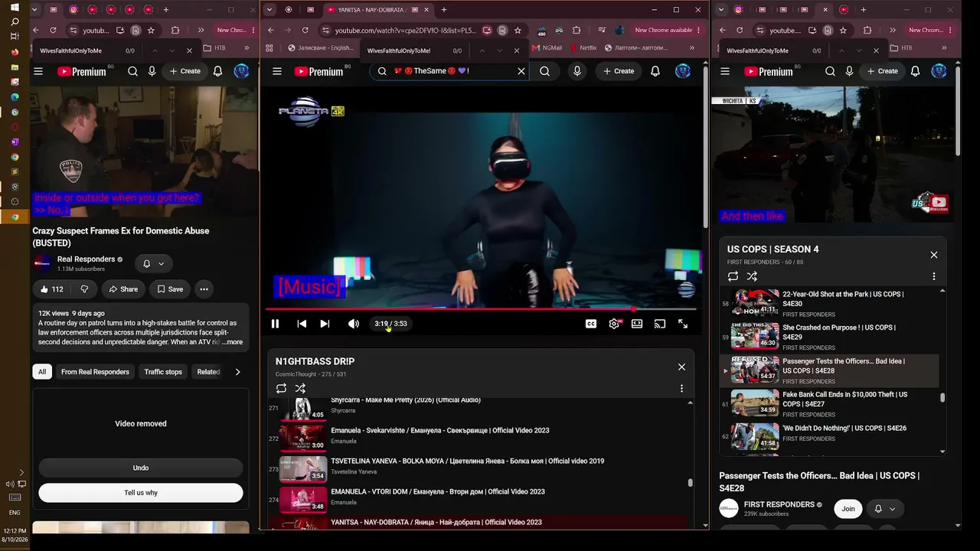Undo the video removal
The height and width of the screenshot is (551, 980).
point(141,468)
